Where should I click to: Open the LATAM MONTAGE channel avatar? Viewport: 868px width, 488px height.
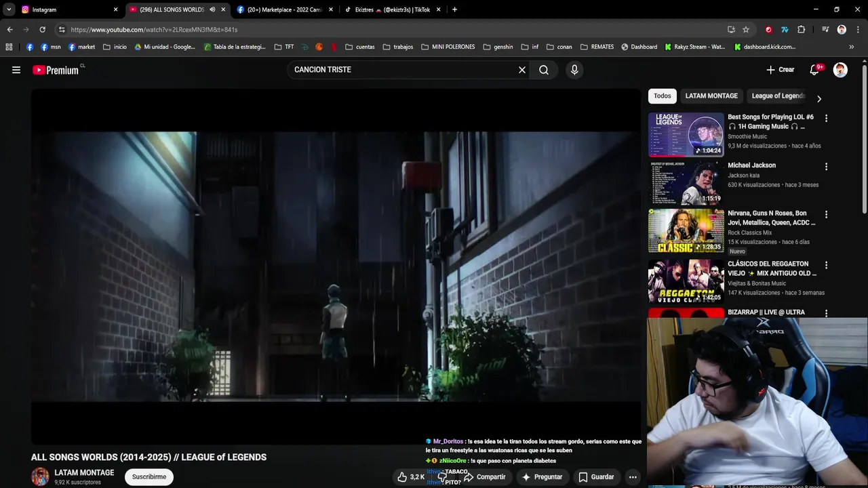[x=40, y=476]
